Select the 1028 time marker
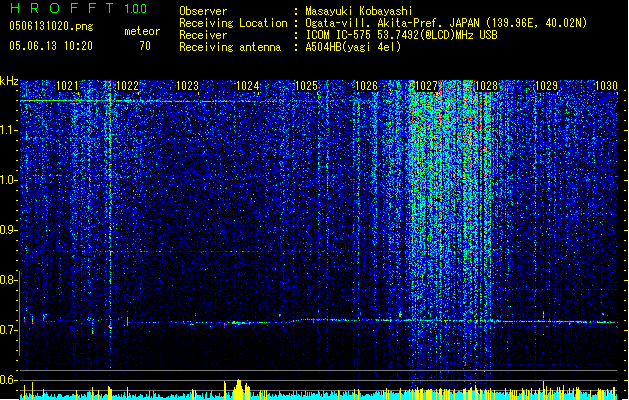This screenshot has width=629, height=400. click(486, 86)
